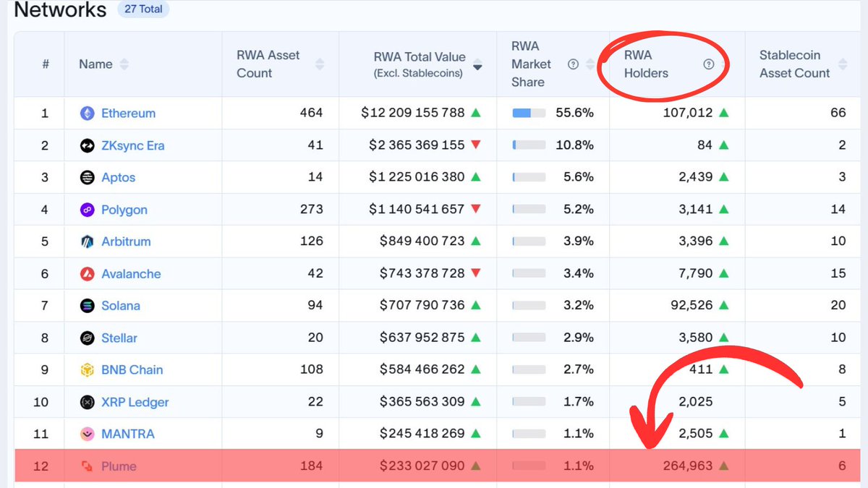
Task: Open the Arbitrum network link
Action: (x=126, y=241)
